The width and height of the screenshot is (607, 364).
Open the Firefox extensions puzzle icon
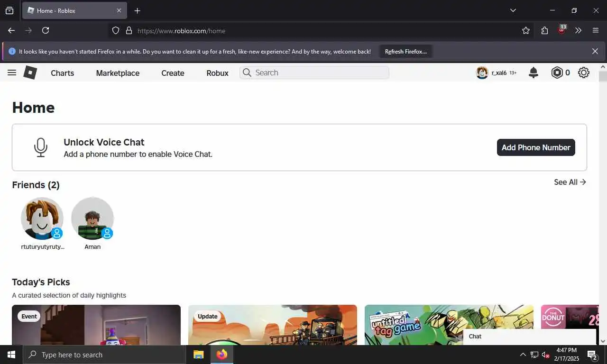coord(544,30)
